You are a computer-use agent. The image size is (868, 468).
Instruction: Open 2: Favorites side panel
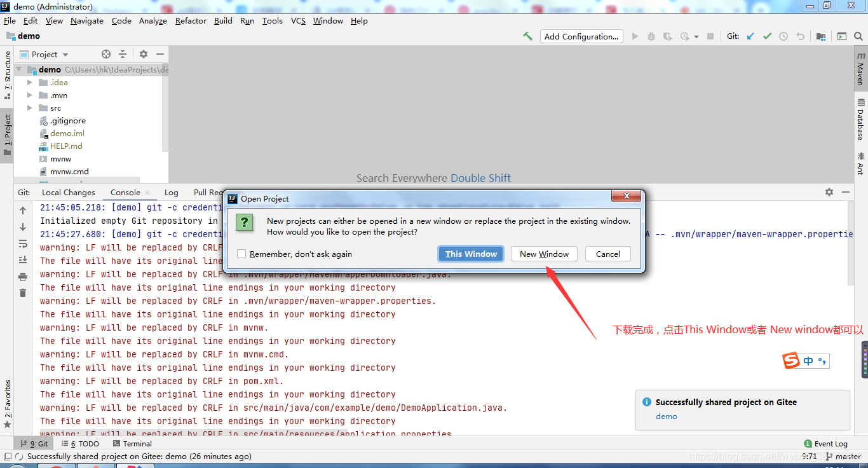coord(7,403)
